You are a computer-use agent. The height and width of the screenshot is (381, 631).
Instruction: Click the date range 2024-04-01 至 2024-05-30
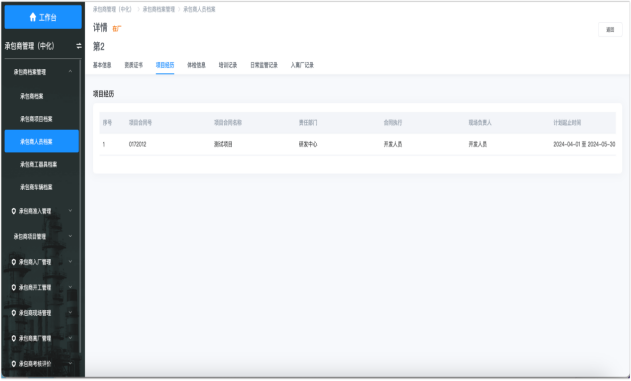click(584, 144)
